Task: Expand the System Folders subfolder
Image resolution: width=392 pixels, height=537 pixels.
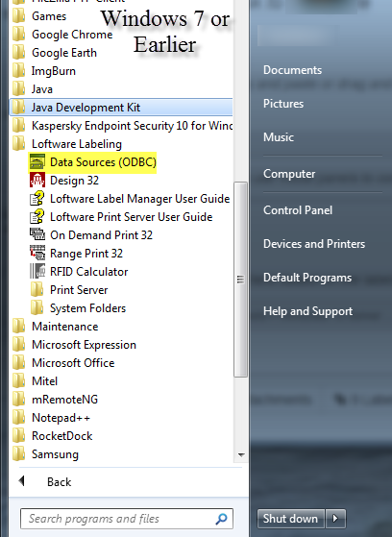Action: pos(78,308)
